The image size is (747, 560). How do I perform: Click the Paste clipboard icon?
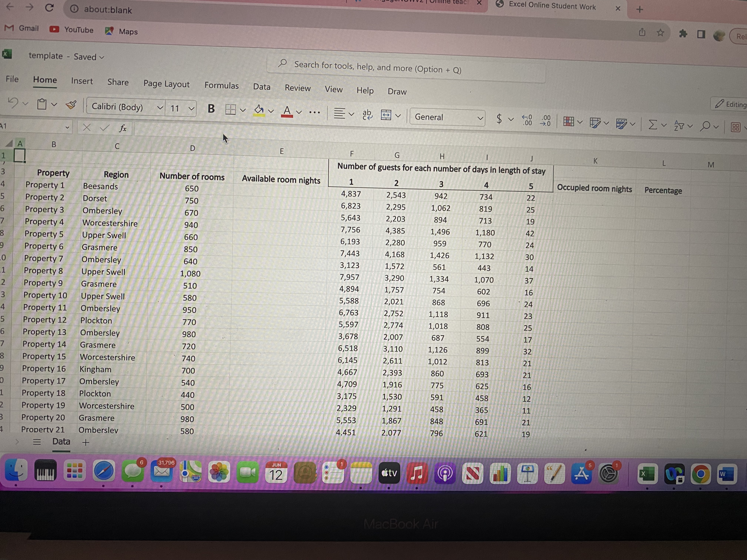[42, 104]
